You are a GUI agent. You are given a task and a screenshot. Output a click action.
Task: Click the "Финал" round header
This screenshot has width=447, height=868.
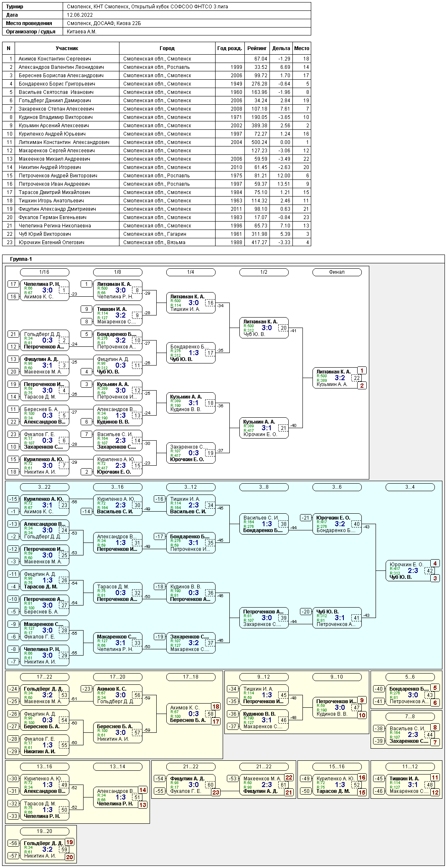click(337, 272)
